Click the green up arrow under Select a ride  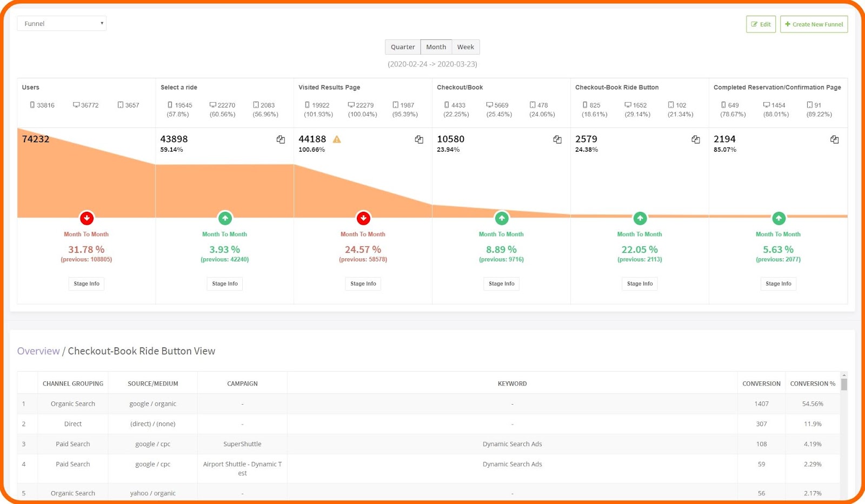(225, 218)
